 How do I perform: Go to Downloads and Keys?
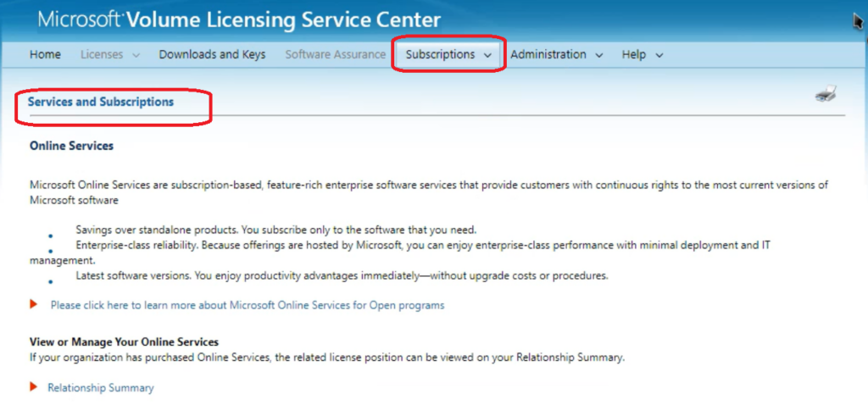[x=212, y=55]
